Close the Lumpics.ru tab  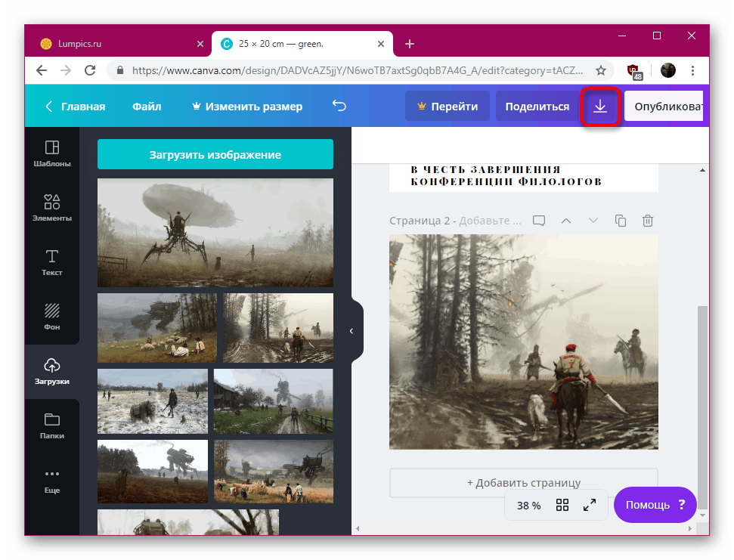200,44
